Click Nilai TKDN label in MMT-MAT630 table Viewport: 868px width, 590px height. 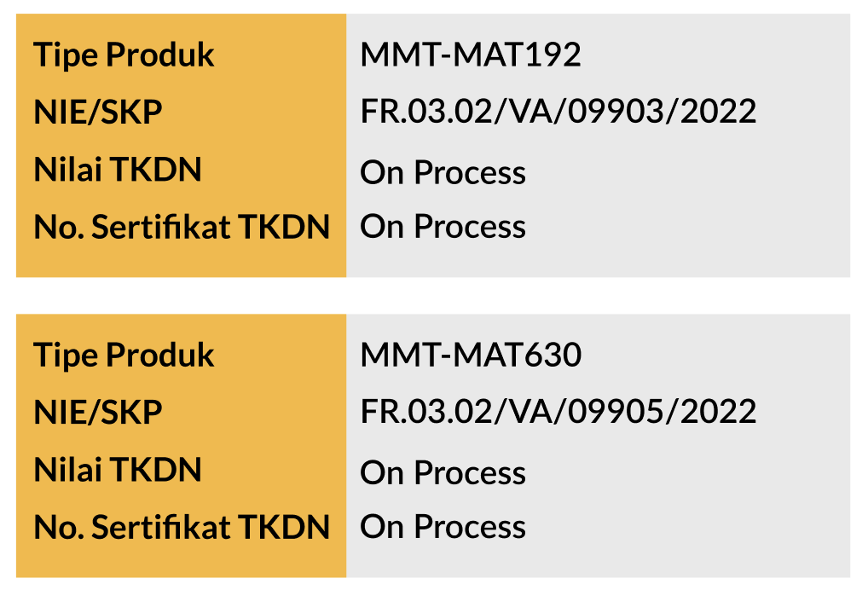(118, 470)
